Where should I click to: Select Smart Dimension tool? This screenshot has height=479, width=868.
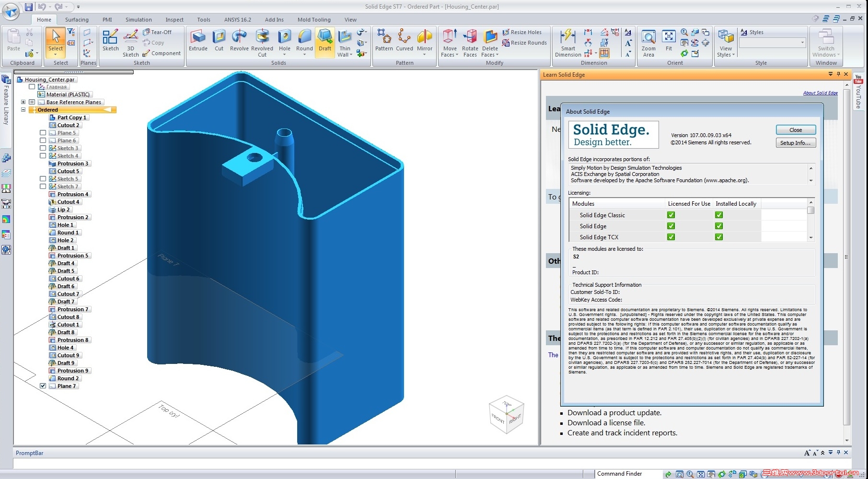coord(568,43)
